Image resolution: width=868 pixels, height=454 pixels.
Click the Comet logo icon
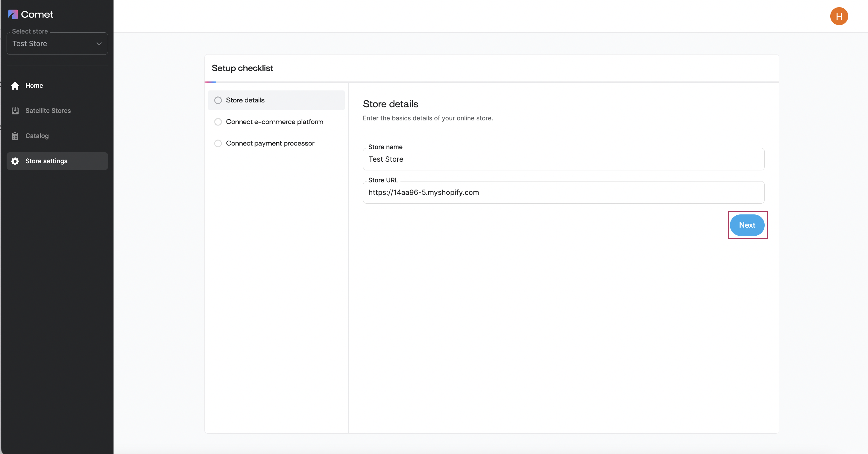click(13, 14)
